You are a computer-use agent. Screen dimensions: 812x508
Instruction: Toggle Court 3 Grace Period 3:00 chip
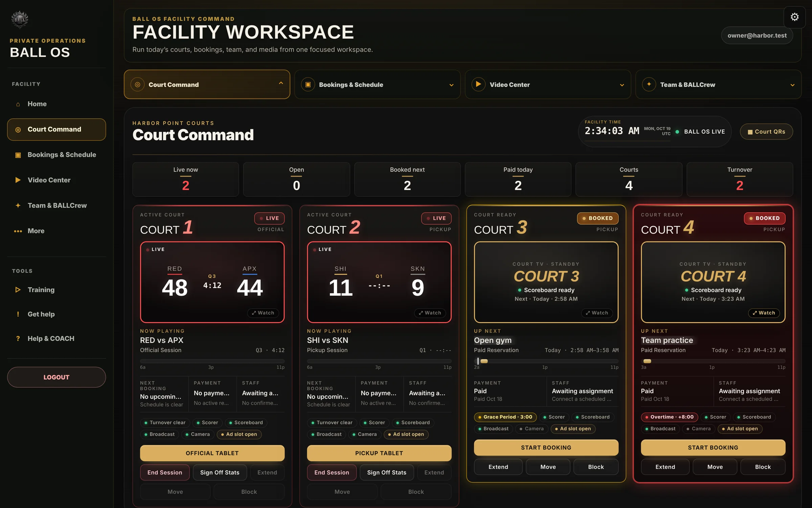point(505,417)
